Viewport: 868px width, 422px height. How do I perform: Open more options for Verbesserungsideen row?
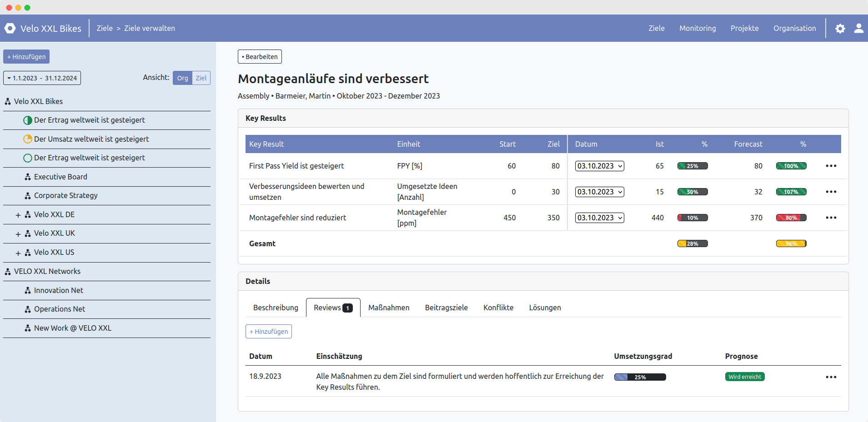click(x=831, y=192)
